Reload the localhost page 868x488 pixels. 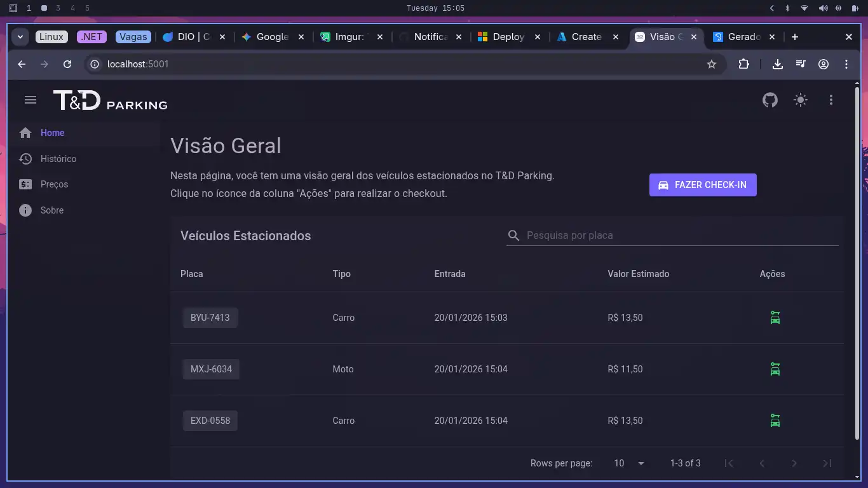(67, 64)
